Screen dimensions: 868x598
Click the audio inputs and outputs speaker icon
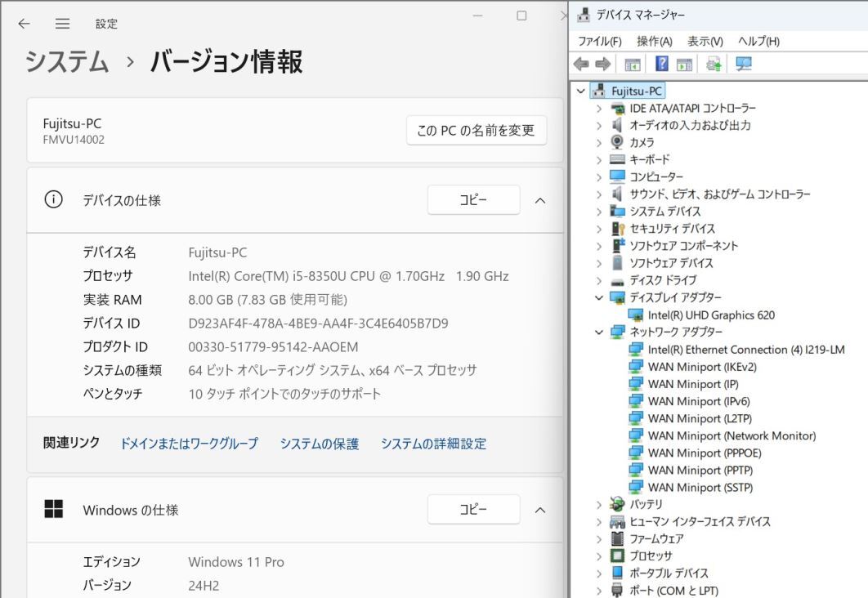[x=617, y=125]
